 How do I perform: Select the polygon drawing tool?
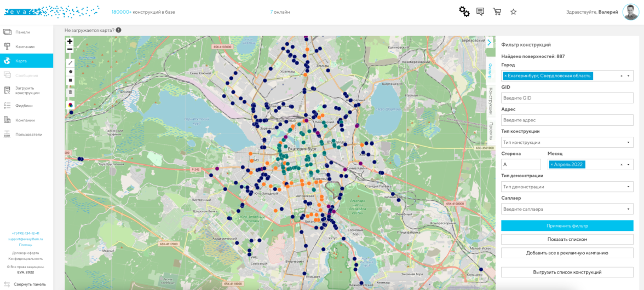coord(71,71)
